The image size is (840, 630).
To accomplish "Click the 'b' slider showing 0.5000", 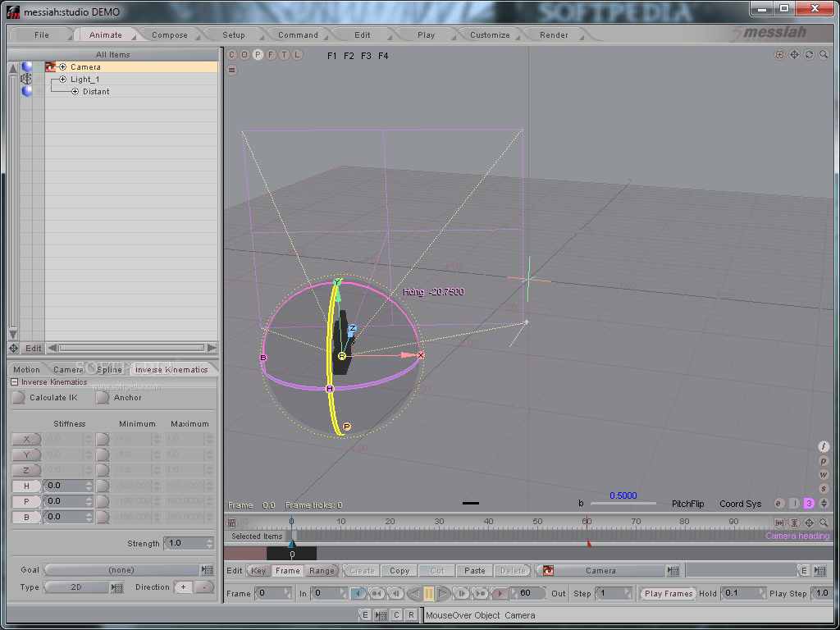I will click(x=623, y=503).
